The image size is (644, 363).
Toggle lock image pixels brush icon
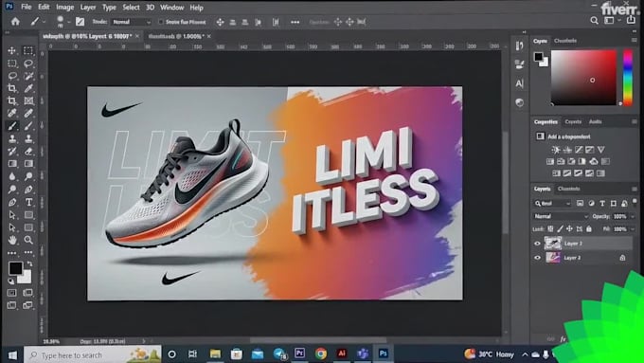tap(560, 229)
